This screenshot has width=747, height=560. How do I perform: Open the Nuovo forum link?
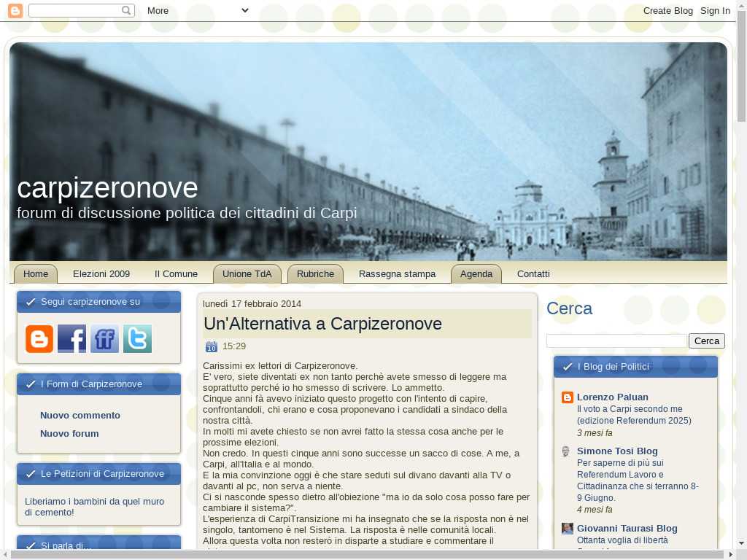point(69,434)
